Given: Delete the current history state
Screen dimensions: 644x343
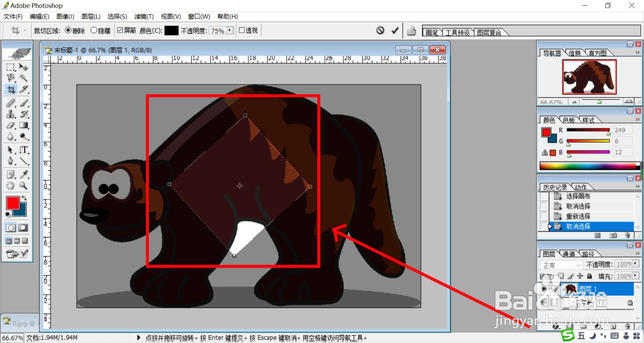Looking at the screenshot, I should click(627, 235).
